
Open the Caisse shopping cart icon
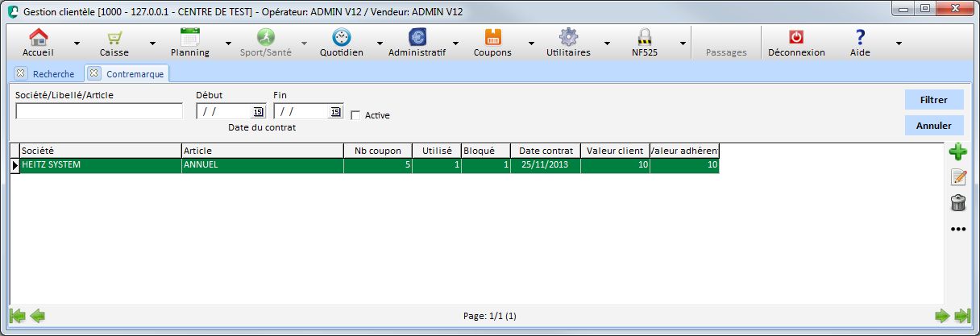(x=114, y=38)
